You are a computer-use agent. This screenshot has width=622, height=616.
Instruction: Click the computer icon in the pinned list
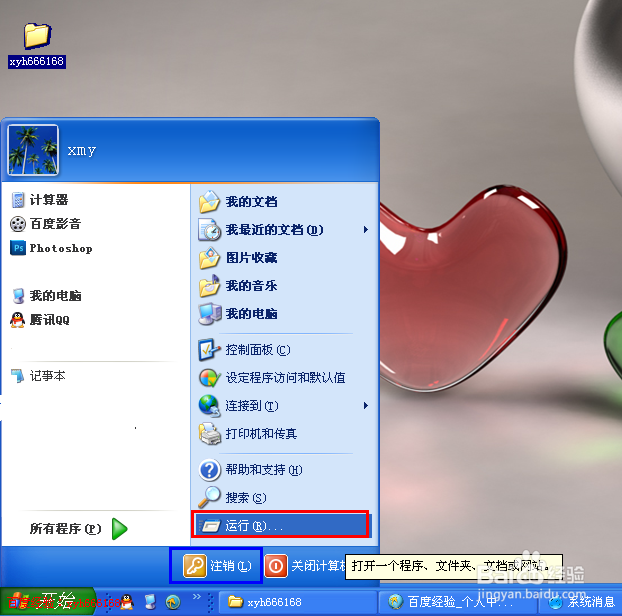click(18, 296)
